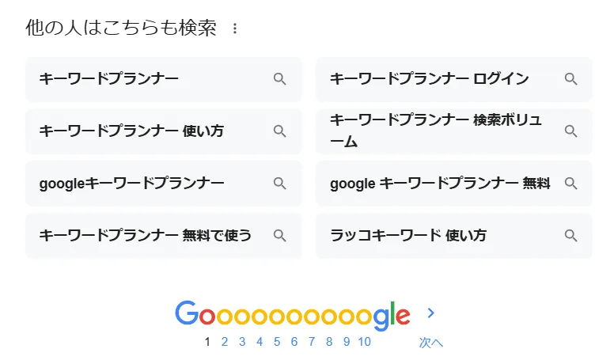Go to results page 3
This screenshot has height=364, width=614.
point(242,342)
